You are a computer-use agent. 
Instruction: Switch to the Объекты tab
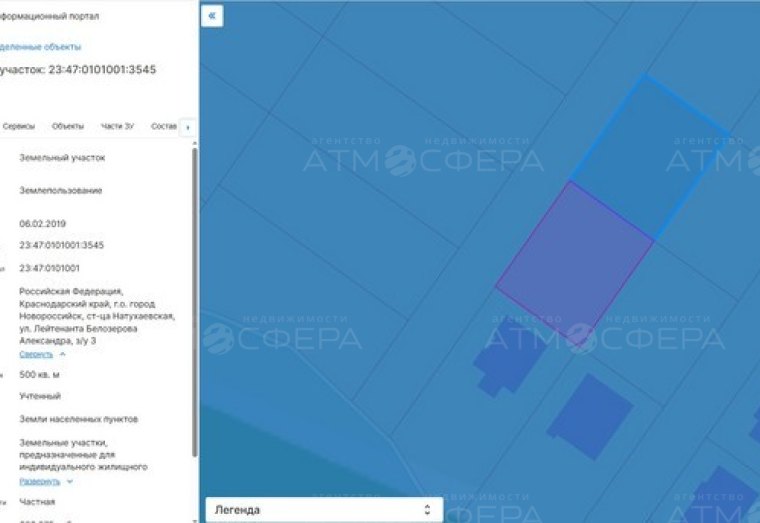pos(68,127)
